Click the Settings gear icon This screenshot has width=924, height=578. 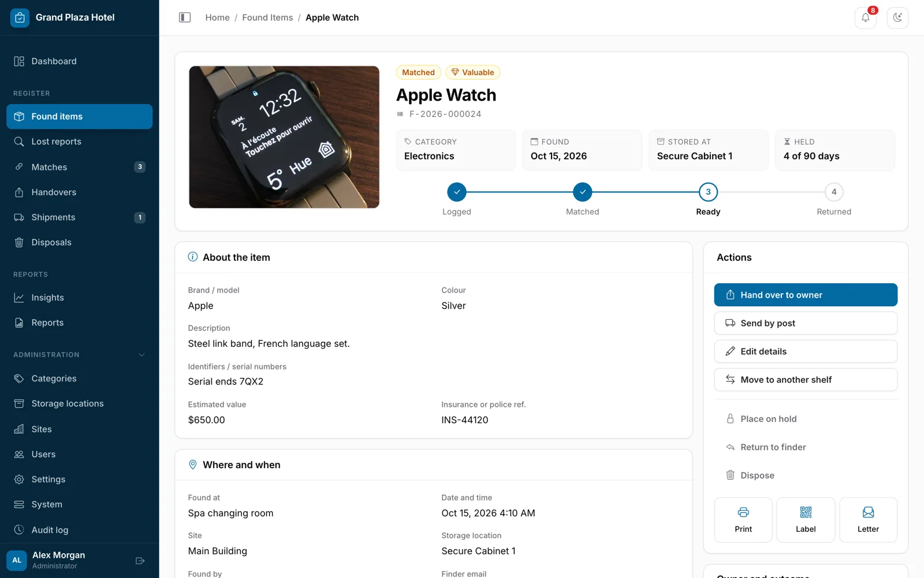(19, 479)
